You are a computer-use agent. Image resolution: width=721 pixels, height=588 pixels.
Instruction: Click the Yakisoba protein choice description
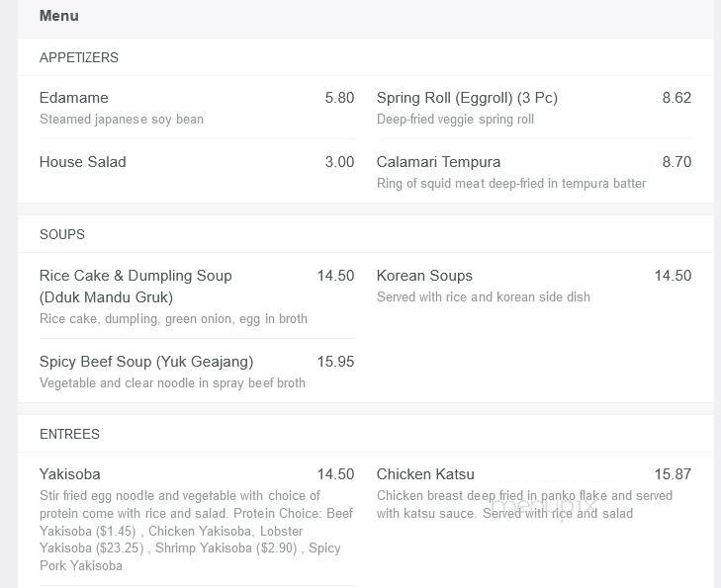(x=197, y=531)
